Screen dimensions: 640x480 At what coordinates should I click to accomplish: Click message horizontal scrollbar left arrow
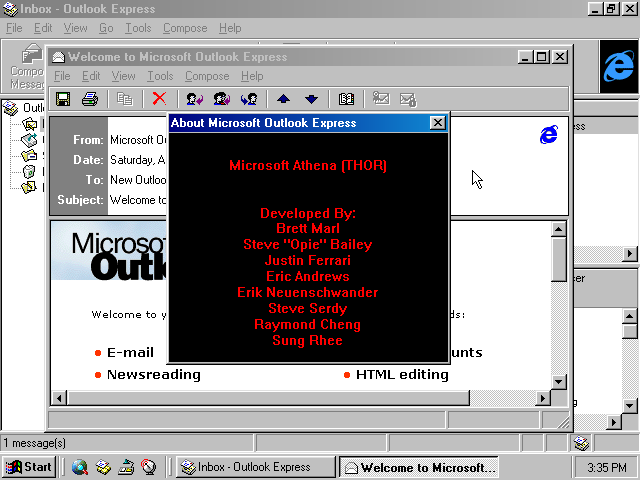59,398
